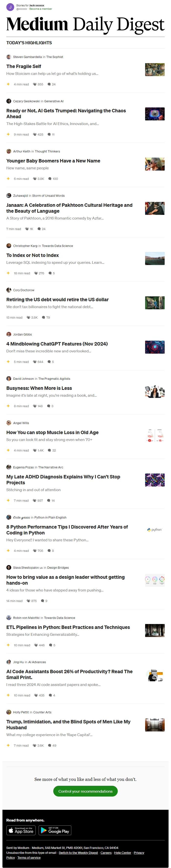Click Holly Pettit's author avatar

9,712
